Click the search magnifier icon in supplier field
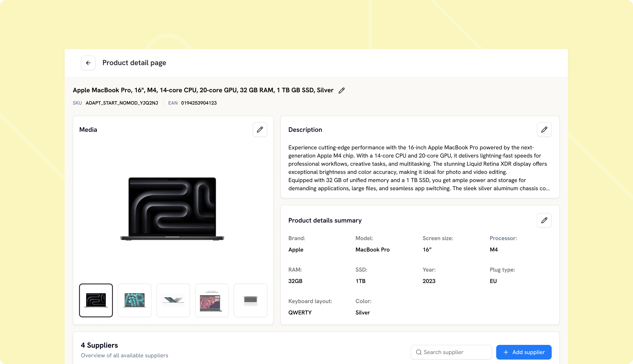This screenshot has height=364, width=633. [x=418, y=352]
